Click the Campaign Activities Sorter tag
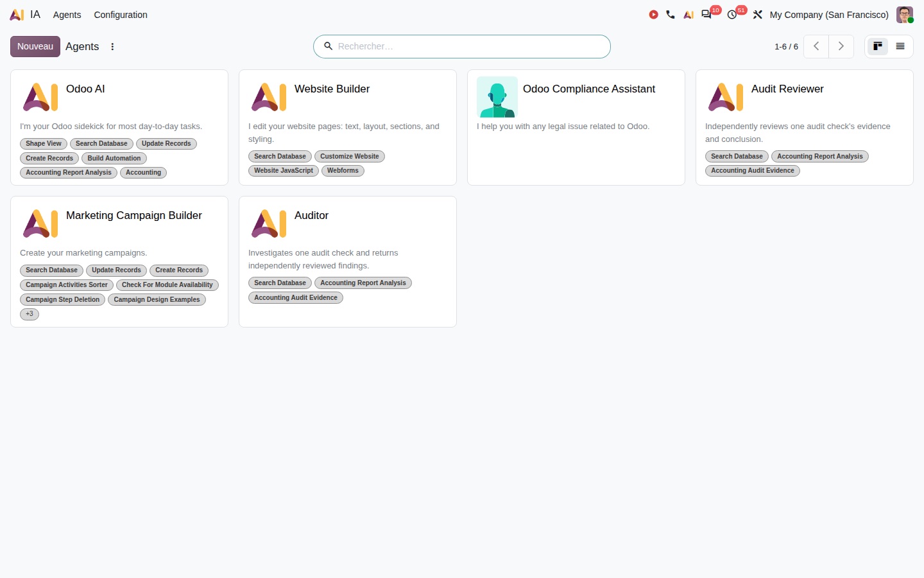924x578 pixels. click(x=67, y=285)
